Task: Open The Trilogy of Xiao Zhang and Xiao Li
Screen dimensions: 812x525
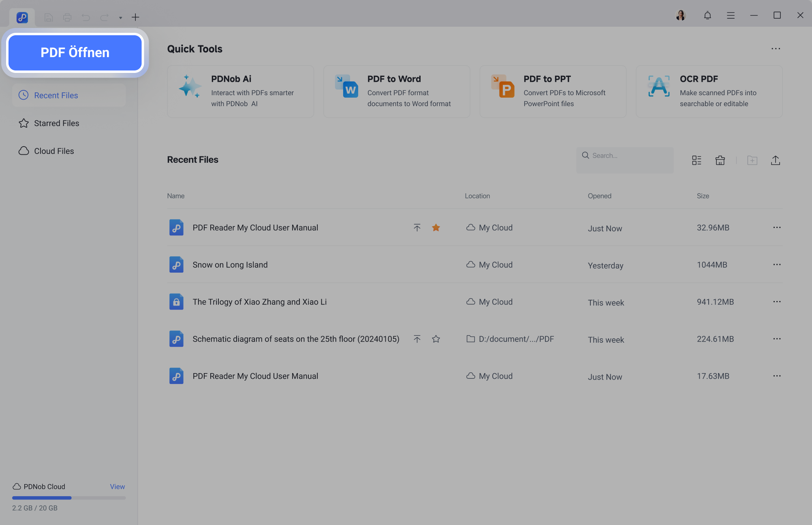Action: [259, 302]
